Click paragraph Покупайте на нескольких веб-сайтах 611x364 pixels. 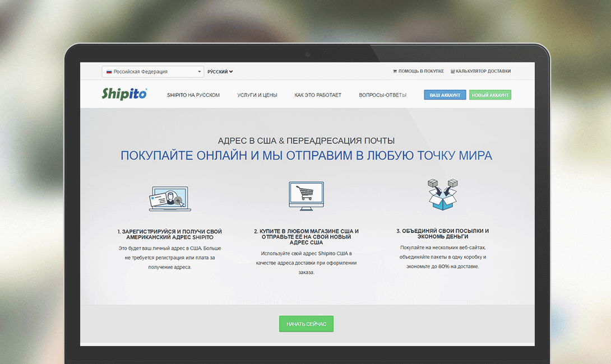click(443, 257)
